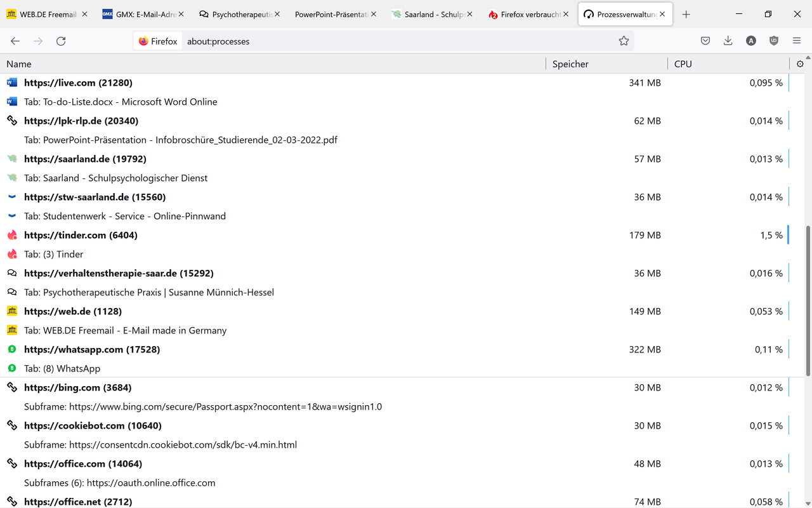Click Tab: Saarland - Schulpsychologischer Dienst entry
The width and height of the screenshot is (812, 508).
[116, 178]
